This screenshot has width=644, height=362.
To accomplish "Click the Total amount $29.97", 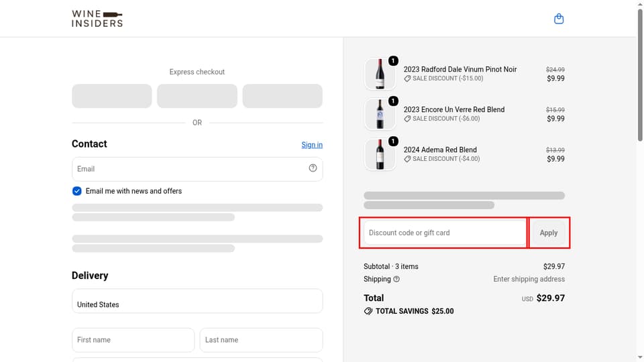I will [x=550, y=298].
